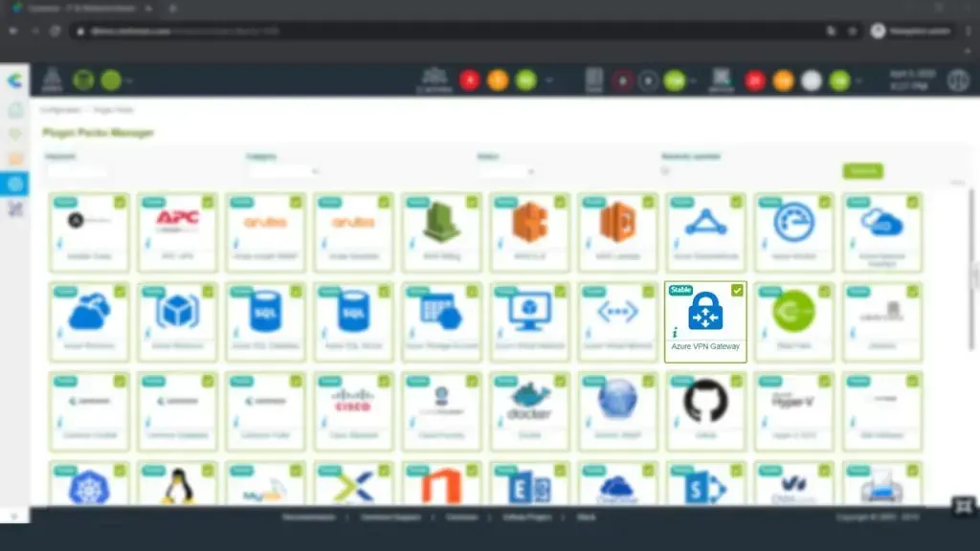Open the SharePoint S plugin pack icon

coord(705,489)
